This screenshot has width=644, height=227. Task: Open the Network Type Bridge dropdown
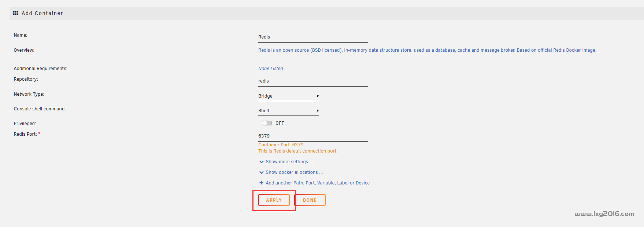(289, 96)
